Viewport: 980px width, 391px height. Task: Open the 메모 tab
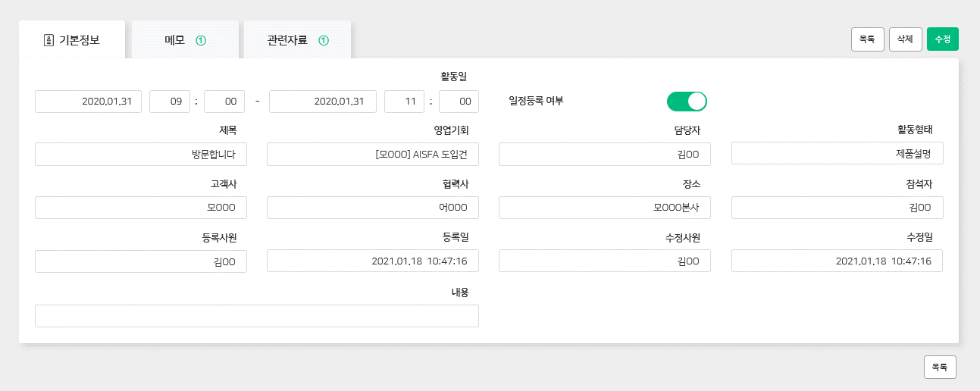pyautogui.click(x=186, y=40)
